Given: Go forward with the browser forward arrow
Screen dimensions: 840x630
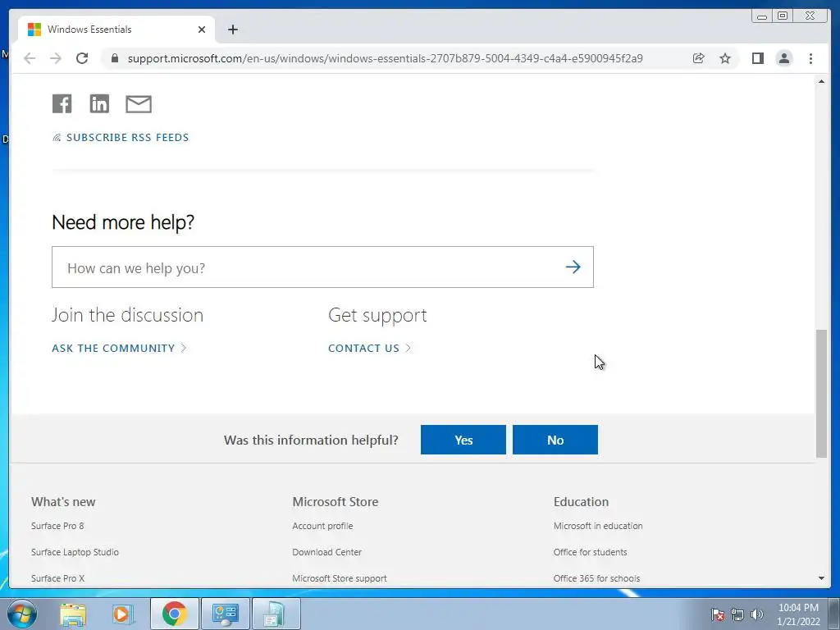Looking at the screenshot, I should coord(56,58).
